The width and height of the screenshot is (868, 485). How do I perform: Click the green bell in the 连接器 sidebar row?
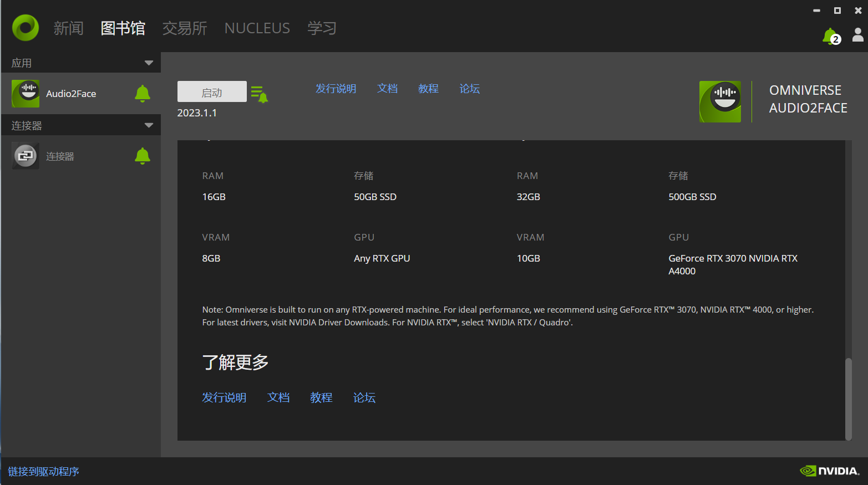pos(143,156)
